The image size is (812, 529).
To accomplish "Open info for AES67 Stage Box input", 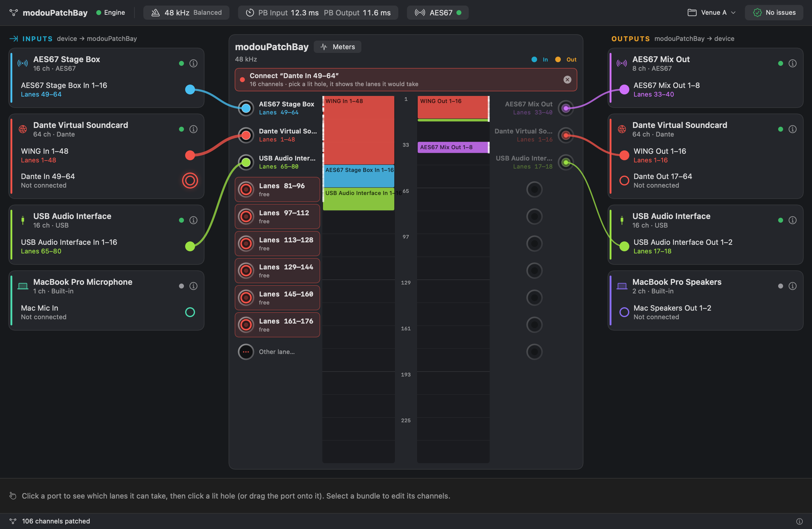I will pos(193,63).
